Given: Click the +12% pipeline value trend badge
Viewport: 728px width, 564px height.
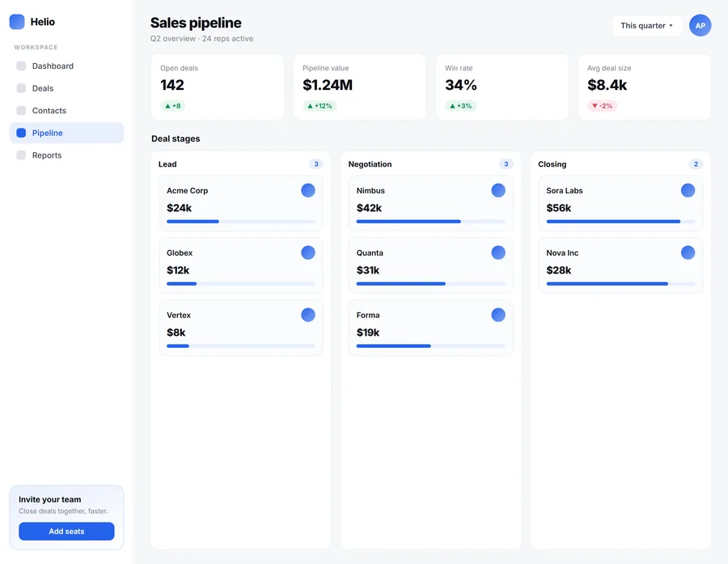Looking at the screenshot, I should [x=320, y=106].
